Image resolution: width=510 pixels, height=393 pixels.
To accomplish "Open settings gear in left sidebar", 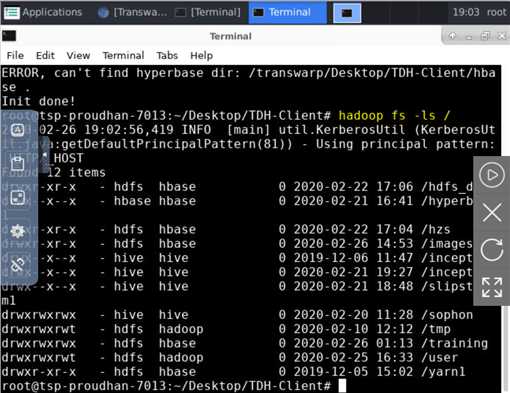I will click(18, 231).
